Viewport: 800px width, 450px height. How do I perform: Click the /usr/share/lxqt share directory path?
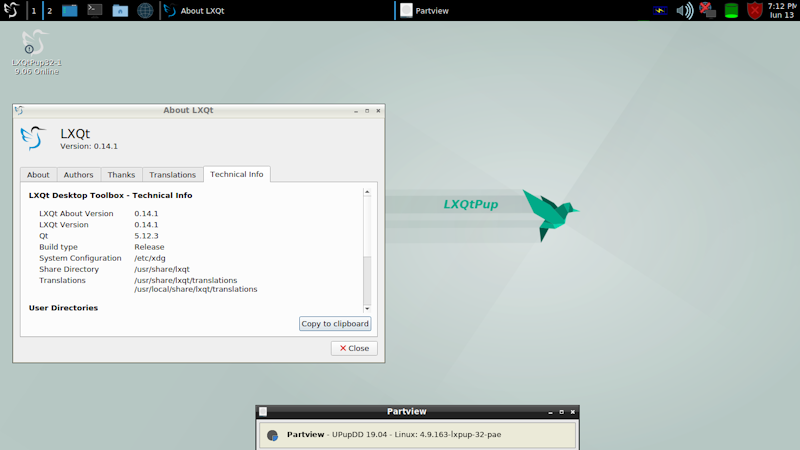coord(162,269)
